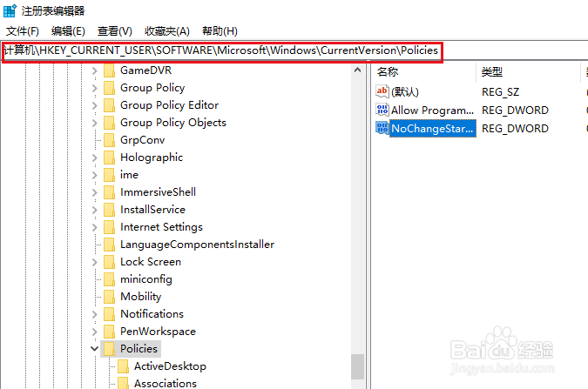Click REG_DWORD type of Allow Program row
Viewport: 588px width, 389px height.
pyautogui.click(x=515, y=111)
